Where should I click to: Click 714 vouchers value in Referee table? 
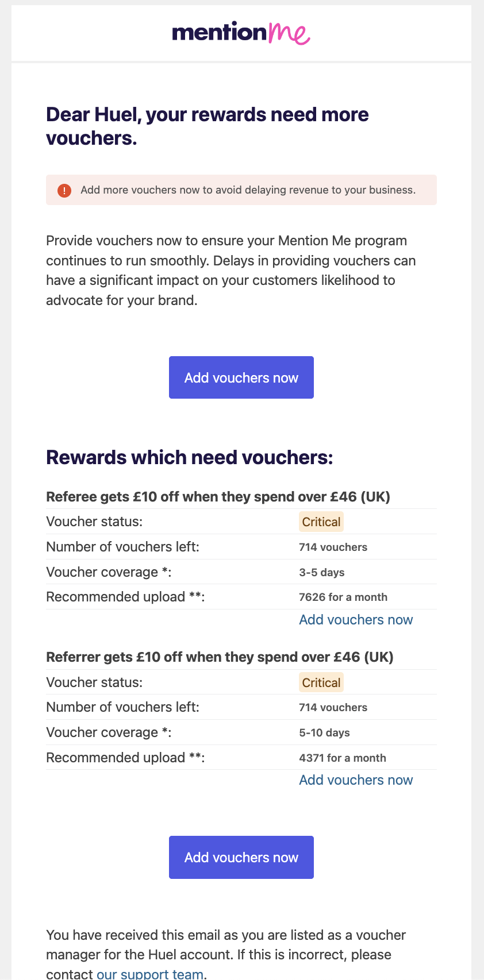pyautogui.click(x=333, y=547)
